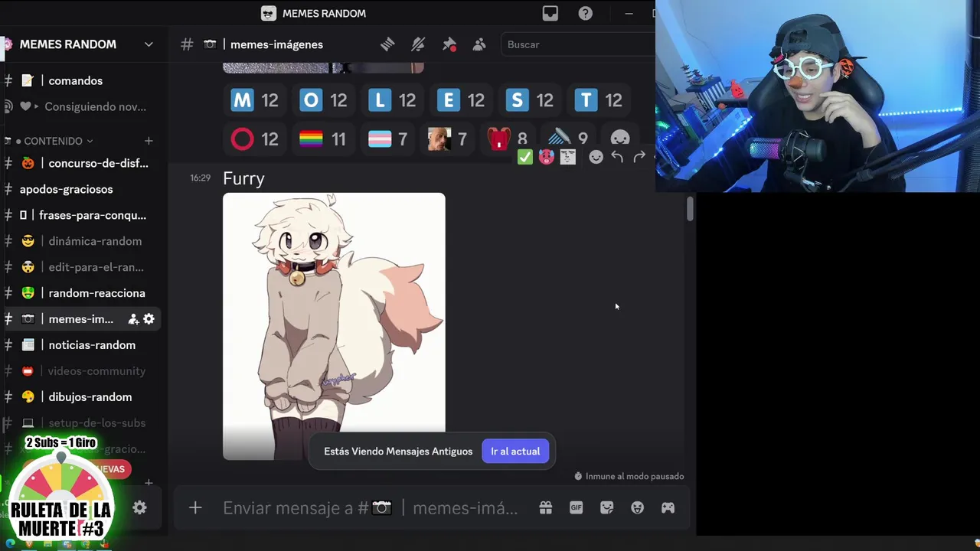
Task: Toggle the M letter reaction
Action: 254,100
